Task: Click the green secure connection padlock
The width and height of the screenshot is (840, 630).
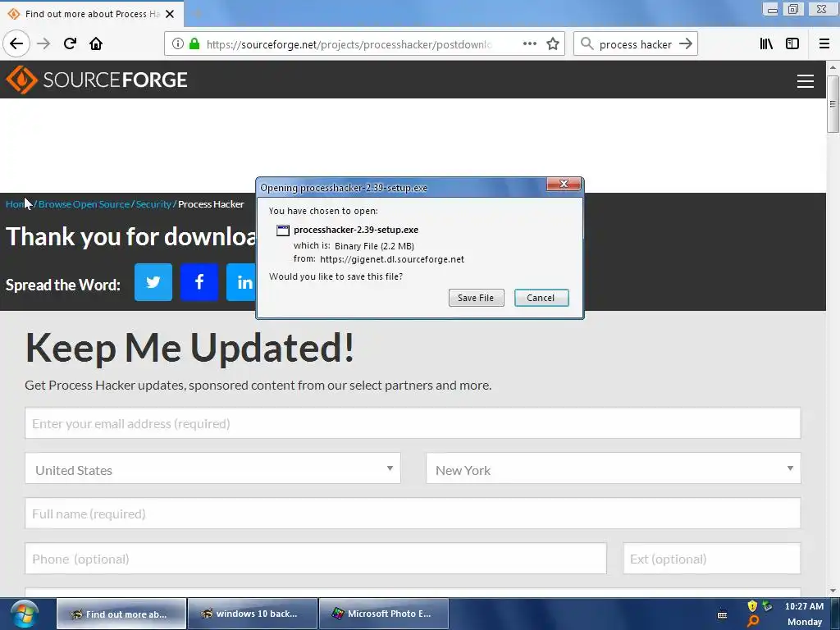Action: [194, 44]
